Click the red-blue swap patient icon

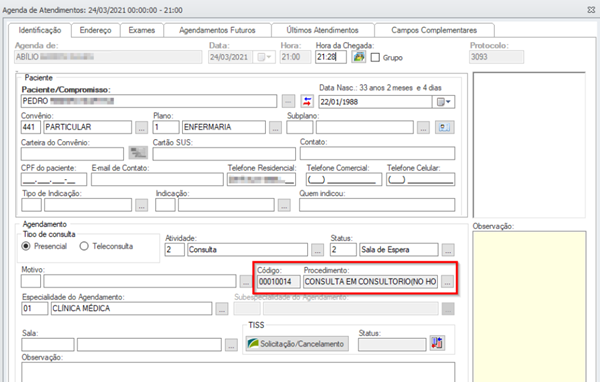(x=307, y=101)
